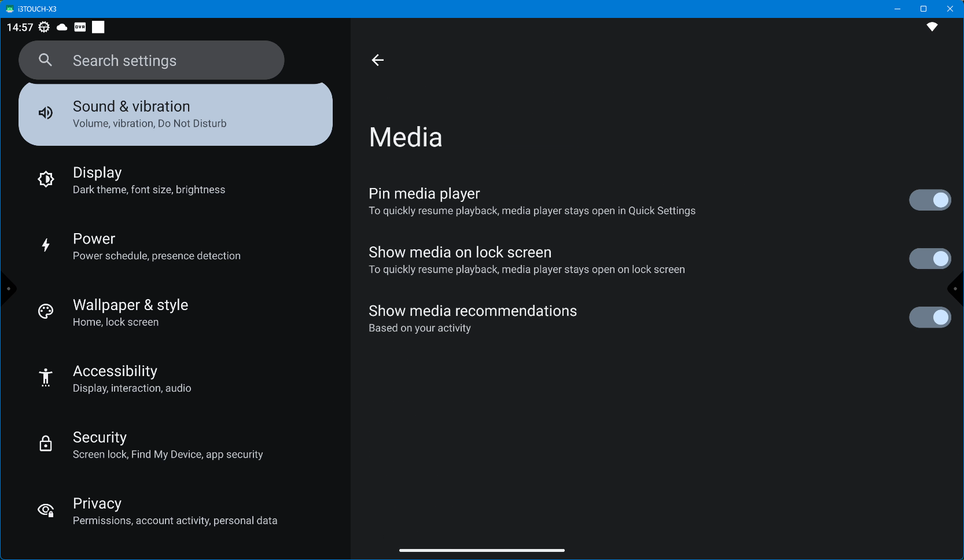The height and width of the screenshot is (560, 964).
Task: Click the Display brightness icon
Action: pos(46,179)
